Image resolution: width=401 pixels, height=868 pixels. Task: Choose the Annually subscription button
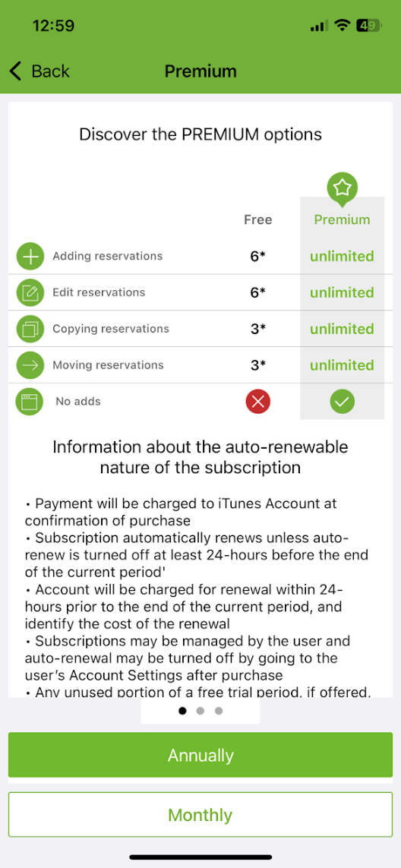pos(200,755)
